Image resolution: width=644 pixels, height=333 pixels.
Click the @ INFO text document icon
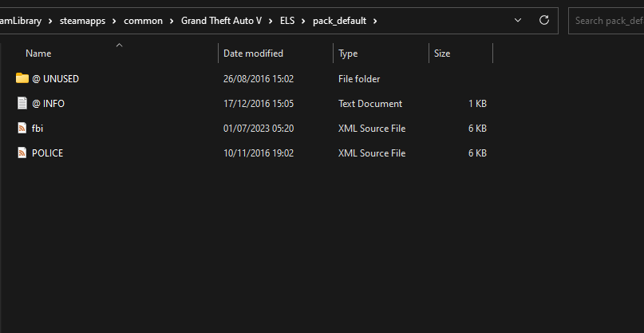[22, 103]
